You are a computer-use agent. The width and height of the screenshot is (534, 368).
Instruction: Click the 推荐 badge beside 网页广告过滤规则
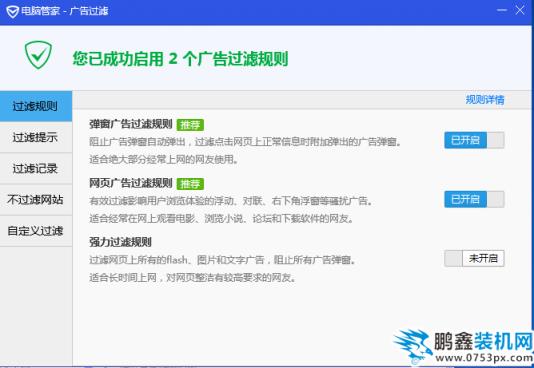click(x=190, y=184)
